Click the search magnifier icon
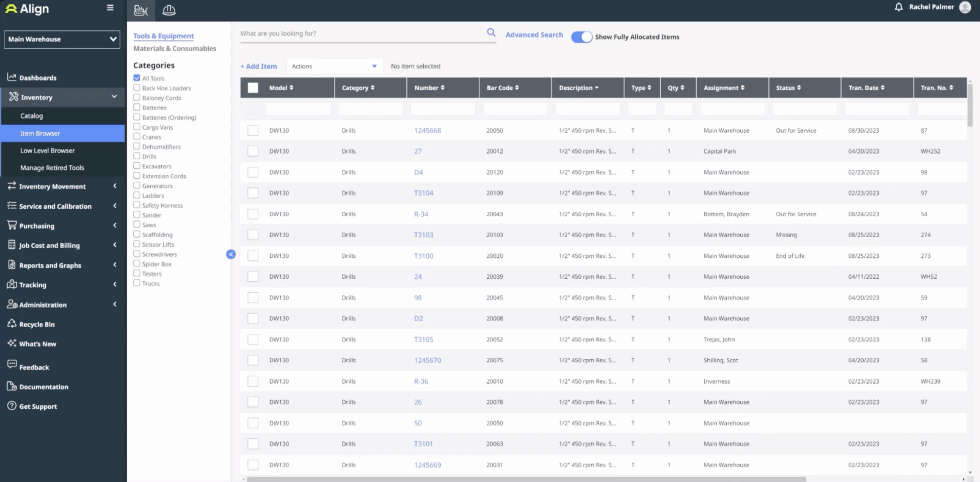The image size is (980, 482). pos(491,33)
